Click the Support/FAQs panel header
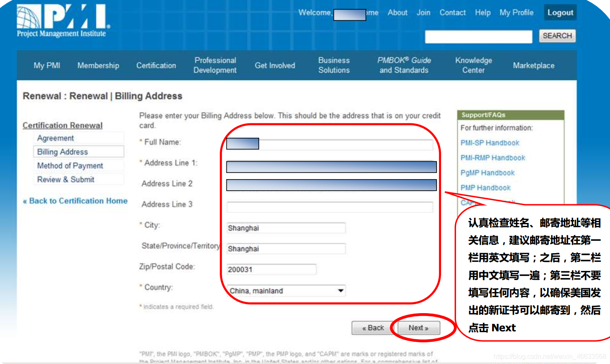The image size is (610, 364). [x=511, y=115]
